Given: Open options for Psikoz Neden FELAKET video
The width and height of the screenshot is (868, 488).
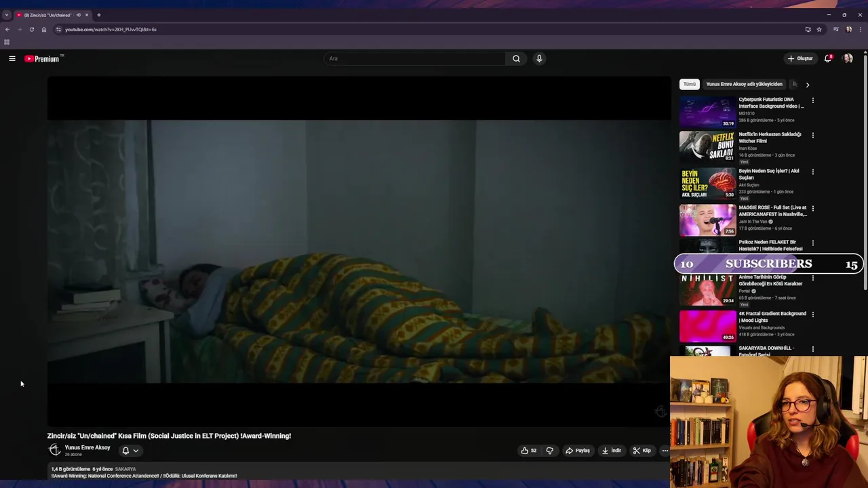Looking at the screenshot, I should [x=813, y=243].
